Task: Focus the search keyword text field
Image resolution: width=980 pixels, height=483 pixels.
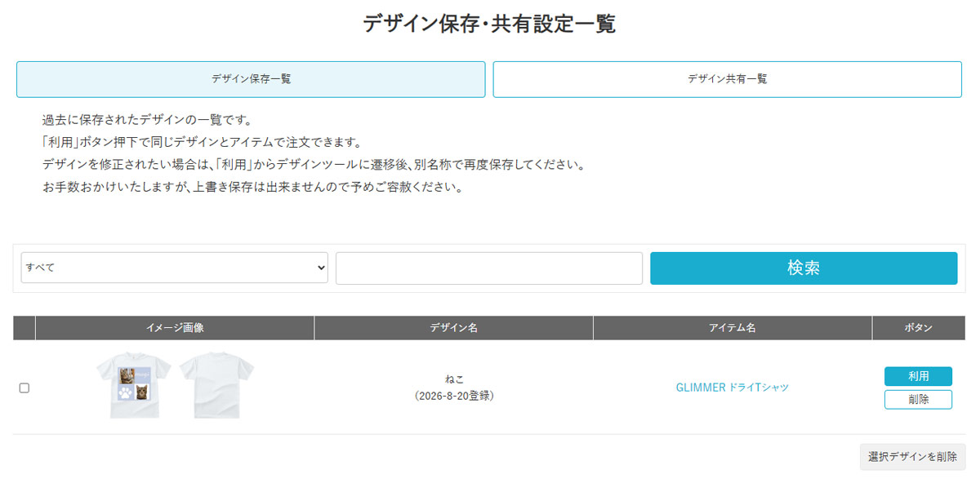Action: tap(489, 268)
